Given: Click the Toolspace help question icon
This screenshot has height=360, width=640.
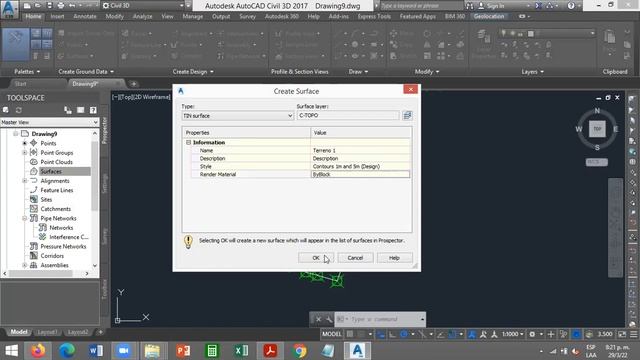Looking at the screenshot, I should (93, 110).
